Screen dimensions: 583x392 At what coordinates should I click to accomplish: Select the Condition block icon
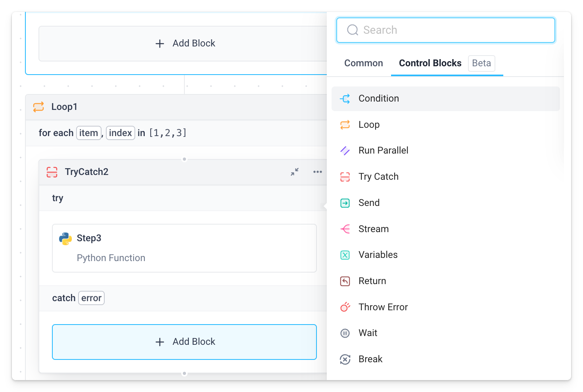click(345, 99)
